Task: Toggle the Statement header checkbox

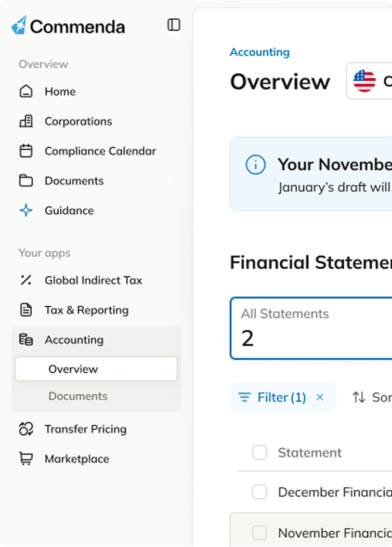Action: pos(259,453)
